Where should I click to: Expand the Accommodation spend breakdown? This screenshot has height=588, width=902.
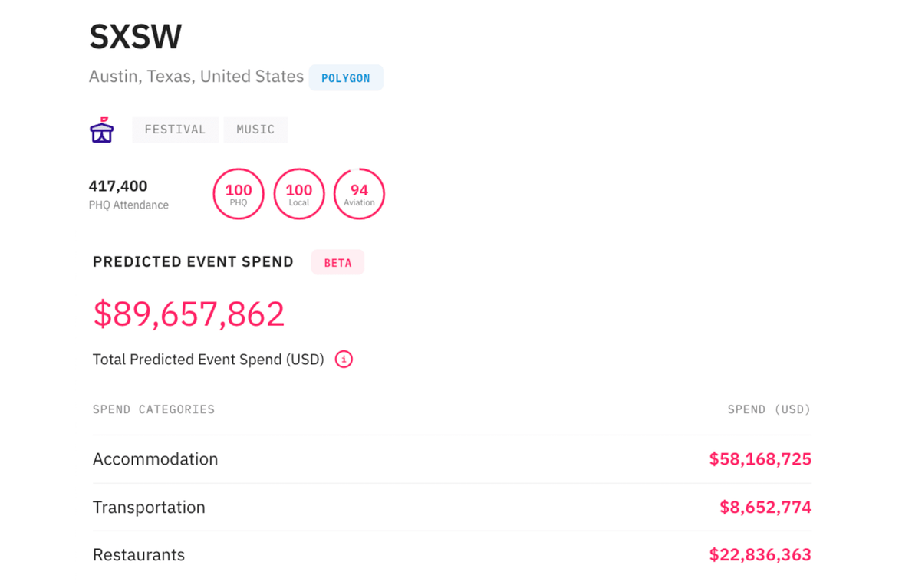155,458
